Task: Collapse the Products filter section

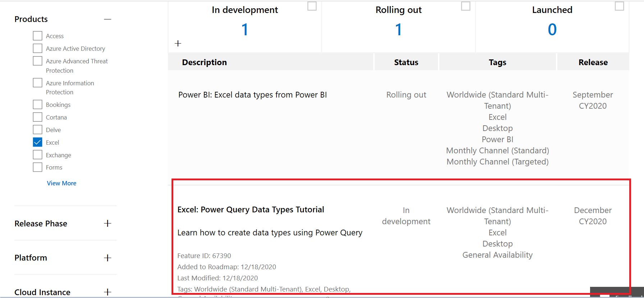Action: 108,19
